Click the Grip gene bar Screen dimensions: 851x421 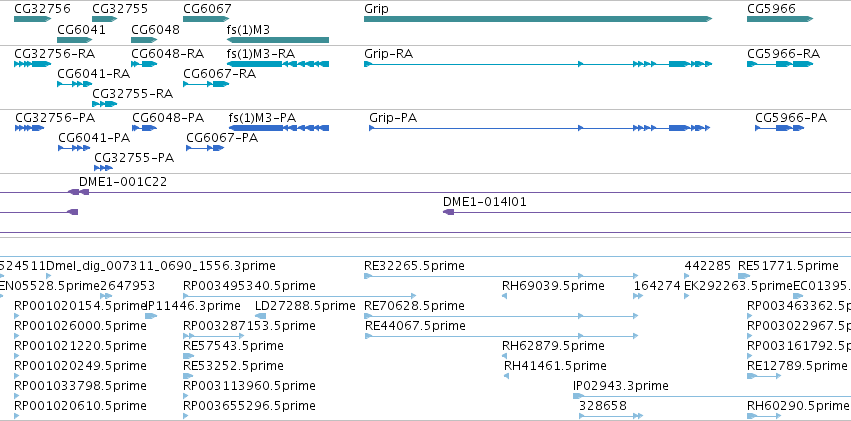[x=538, y=19]
